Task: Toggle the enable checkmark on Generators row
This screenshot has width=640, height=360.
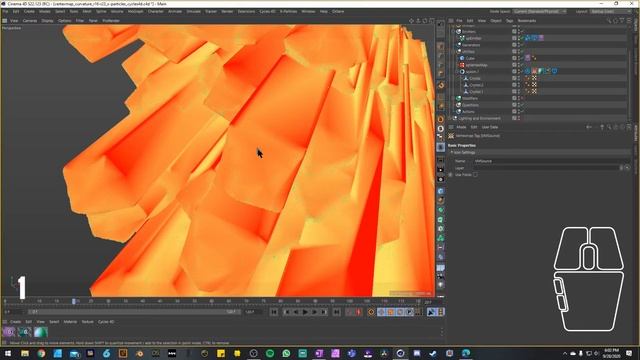Action: (522, 45)
